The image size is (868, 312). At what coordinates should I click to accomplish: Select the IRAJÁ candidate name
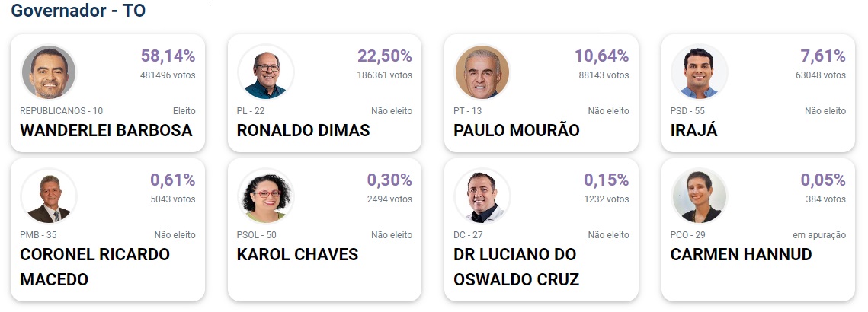pos(693,131)
